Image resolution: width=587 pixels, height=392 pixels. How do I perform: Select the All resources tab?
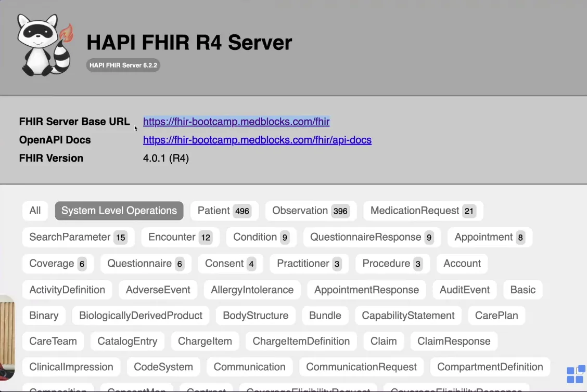pyautogui.click(x=35, y=211)
